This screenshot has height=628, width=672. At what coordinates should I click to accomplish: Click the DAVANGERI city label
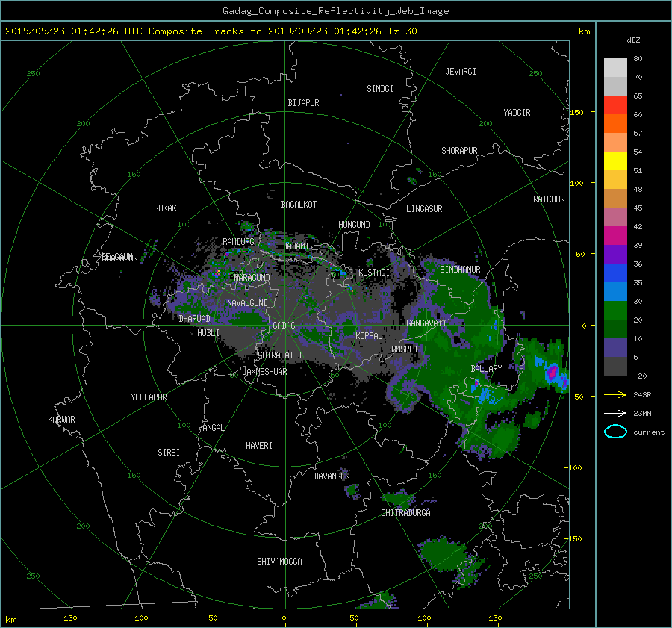334,476
